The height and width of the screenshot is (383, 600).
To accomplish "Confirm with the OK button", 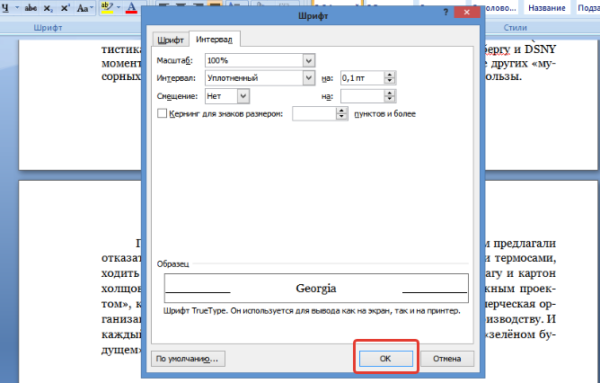I will (x=385, y=359).
